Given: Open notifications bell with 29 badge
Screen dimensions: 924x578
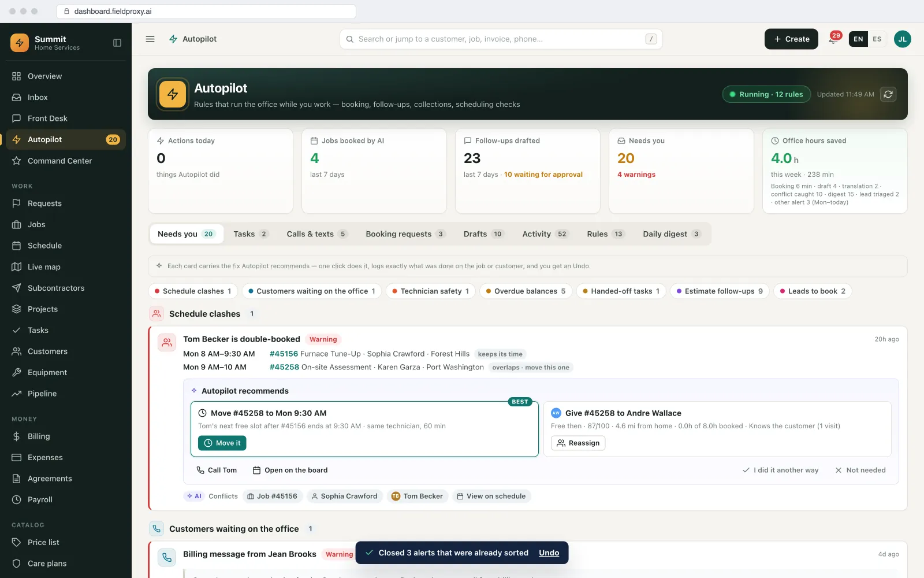Looking at the screenshot, I should (833, 39).
